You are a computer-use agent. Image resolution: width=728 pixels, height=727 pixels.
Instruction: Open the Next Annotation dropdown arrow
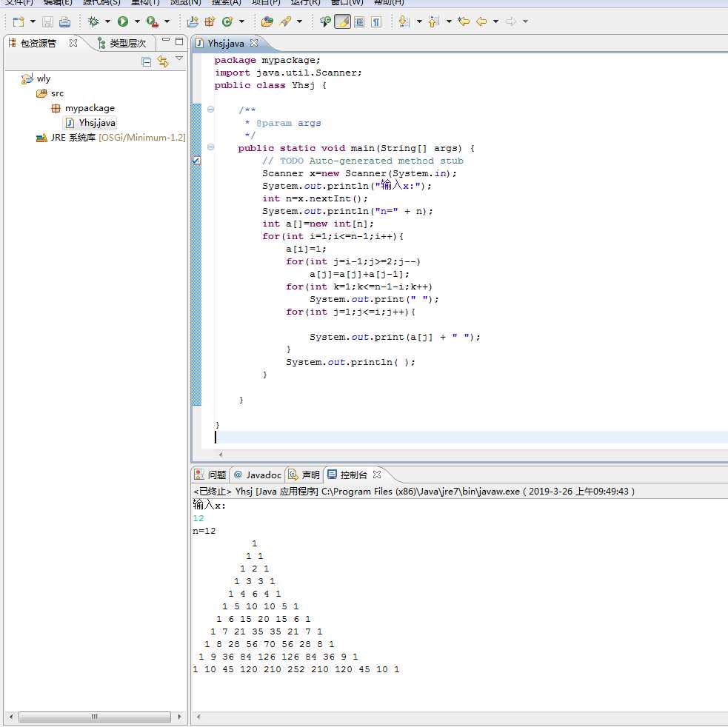[x=419, y=21]
